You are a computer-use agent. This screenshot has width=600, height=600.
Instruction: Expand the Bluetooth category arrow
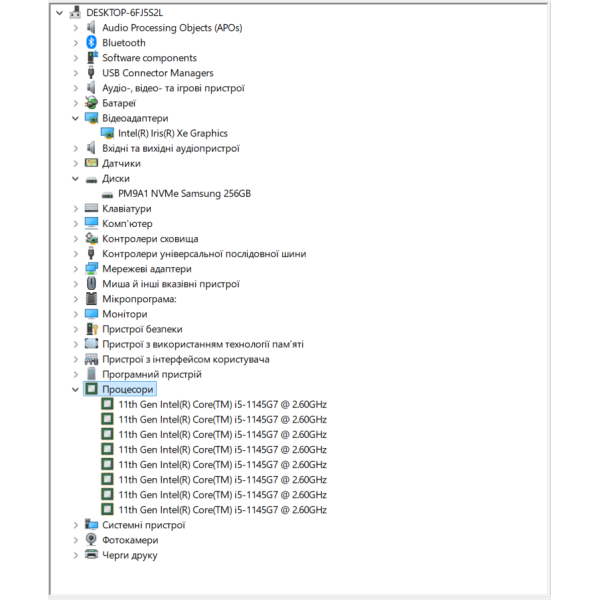76,43
